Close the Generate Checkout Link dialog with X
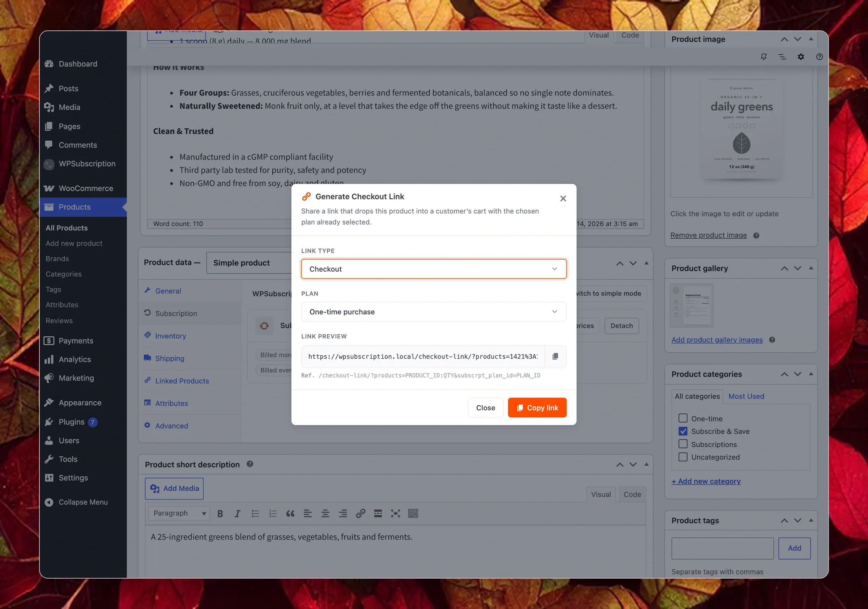 pos(563,199)
